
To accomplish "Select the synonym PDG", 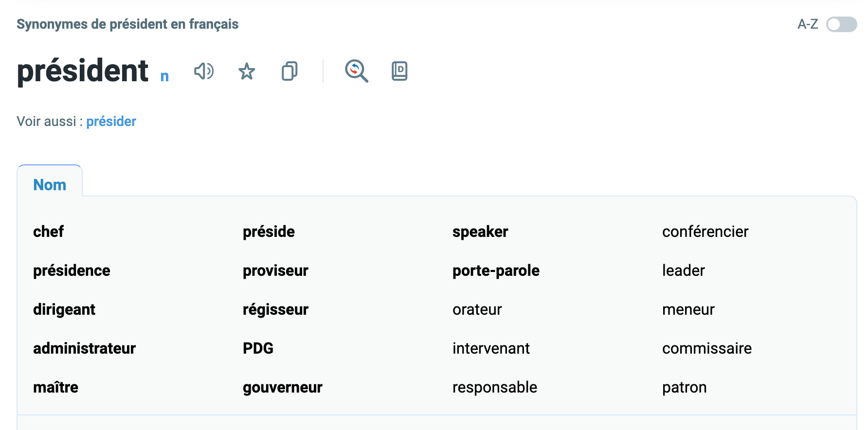I will 258,348.
